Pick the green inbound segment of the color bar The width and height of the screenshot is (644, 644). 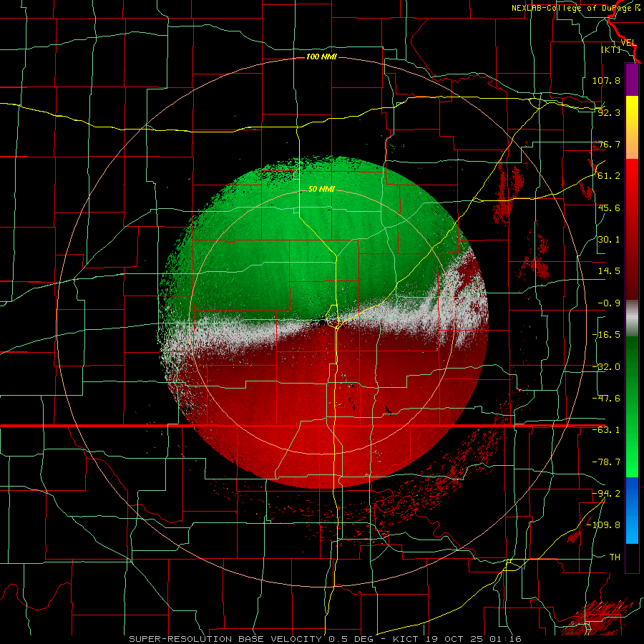coord(632,406)
